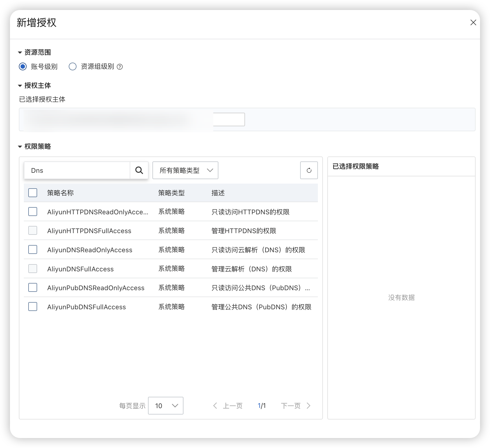The height and width of the screenshot is (448, 490).
Task: Open the page size dropdown showing 10
Action: coord(165,406)
